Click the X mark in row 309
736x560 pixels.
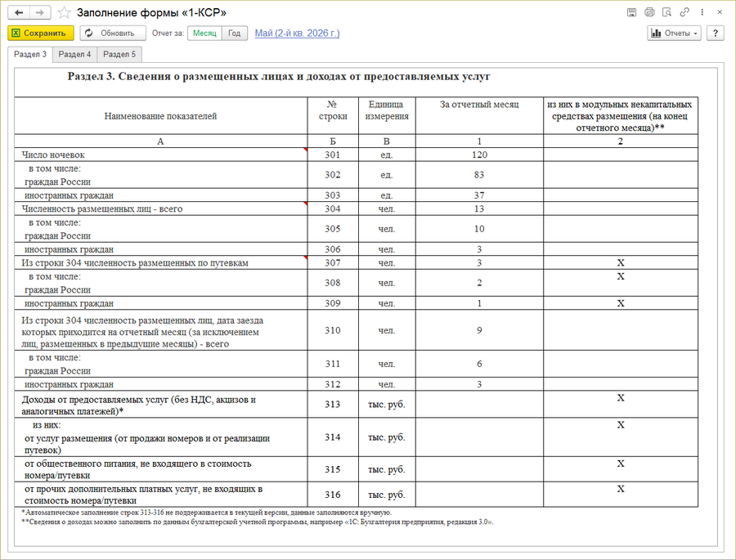[621, 303]
